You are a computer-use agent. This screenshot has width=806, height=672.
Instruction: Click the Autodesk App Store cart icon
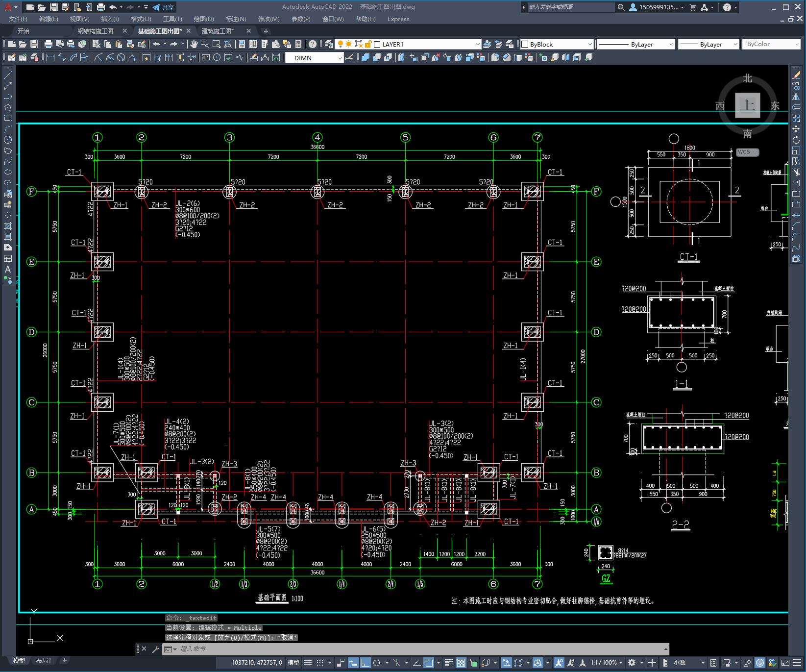(693, 7)
